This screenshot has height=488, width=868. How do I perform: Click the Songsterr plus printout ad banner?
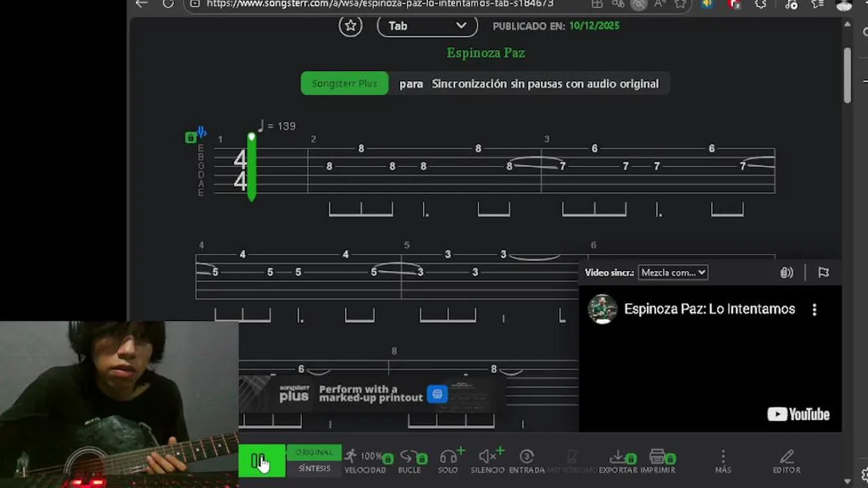(x=372, y=394)
